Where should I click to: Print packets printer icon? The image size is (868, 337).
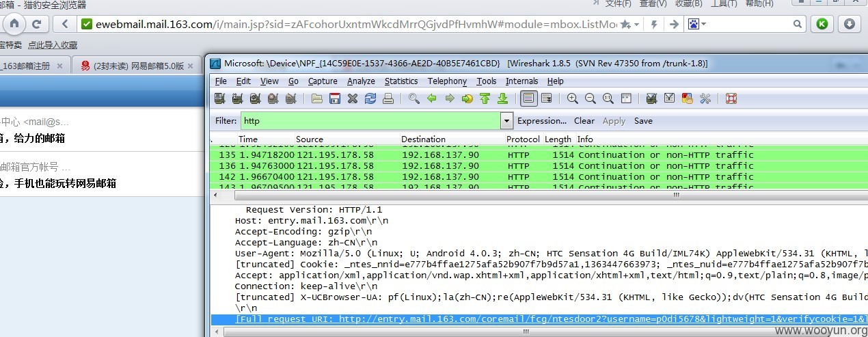[x=388, y=98]
